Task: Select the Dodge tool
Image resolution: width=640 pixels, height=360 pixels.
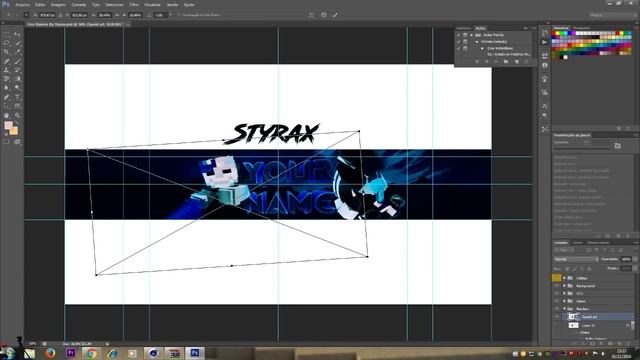Action: tap(17, 88)
